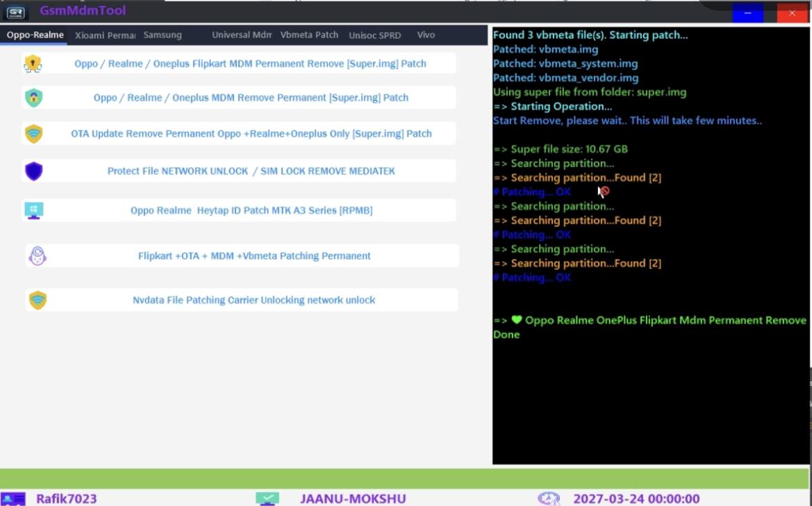This screenshot has height=506, width=812.
Task: Click the Rafik7023 username label
Action: pos(66,499)
